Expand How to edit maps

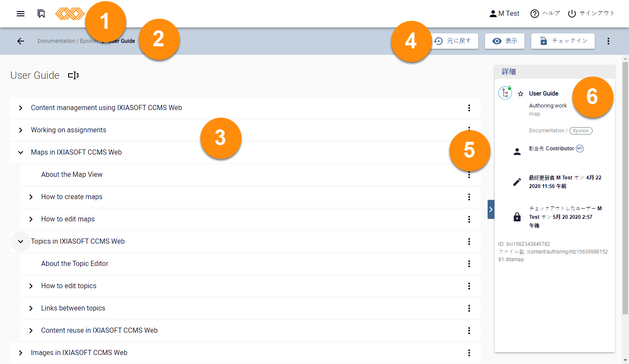point(31,219)
